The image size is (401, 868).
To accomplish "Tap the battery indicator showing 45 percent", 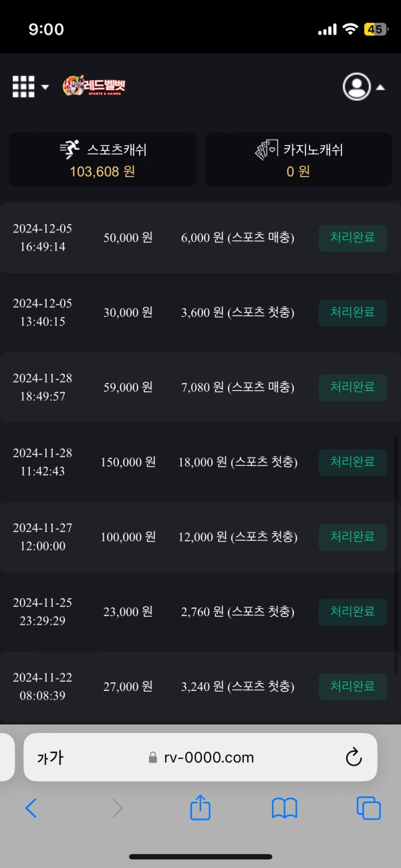I will [x=375, y=29].
